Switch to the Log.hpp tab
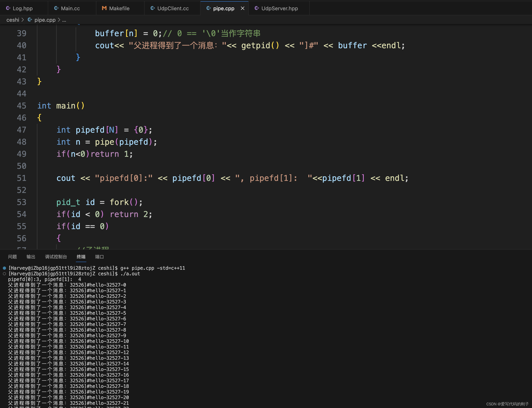532x408 pixels. [x=22, y=8]
